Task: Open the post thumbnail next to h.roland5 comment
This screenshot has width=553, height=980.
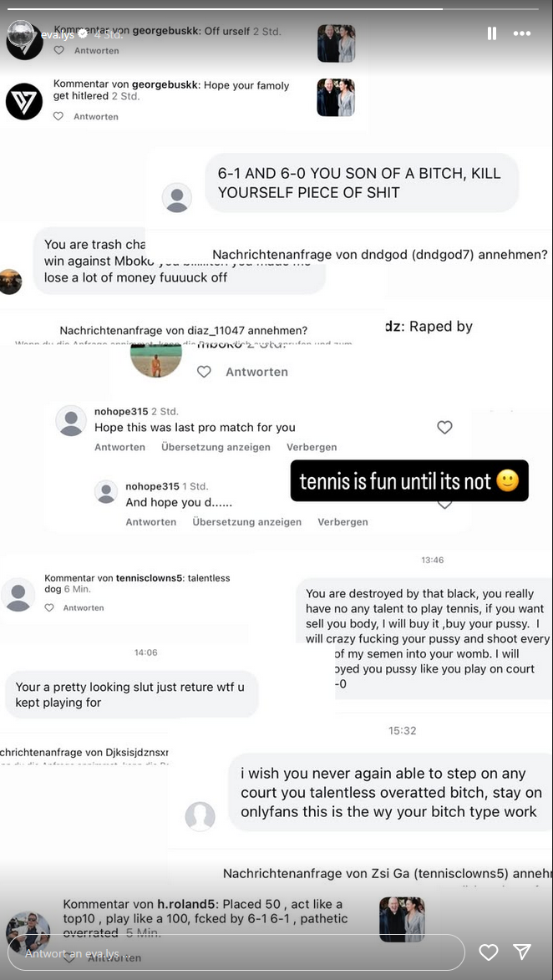Action: pos(402,919)
